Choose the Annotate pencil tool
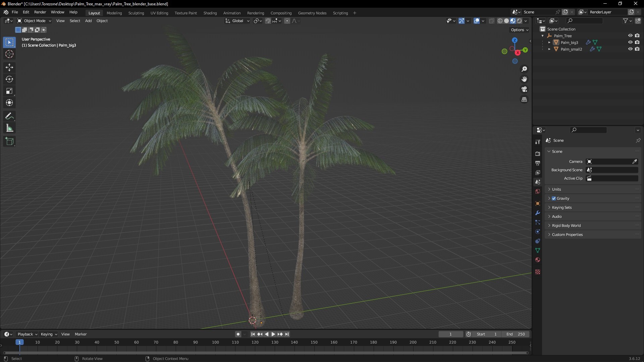This screenshot has height=362, width=644. pos(9,116)
